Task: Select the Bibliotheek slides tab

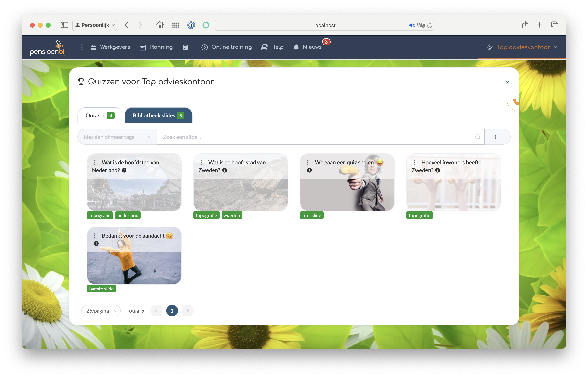Action: pos(158,115)
